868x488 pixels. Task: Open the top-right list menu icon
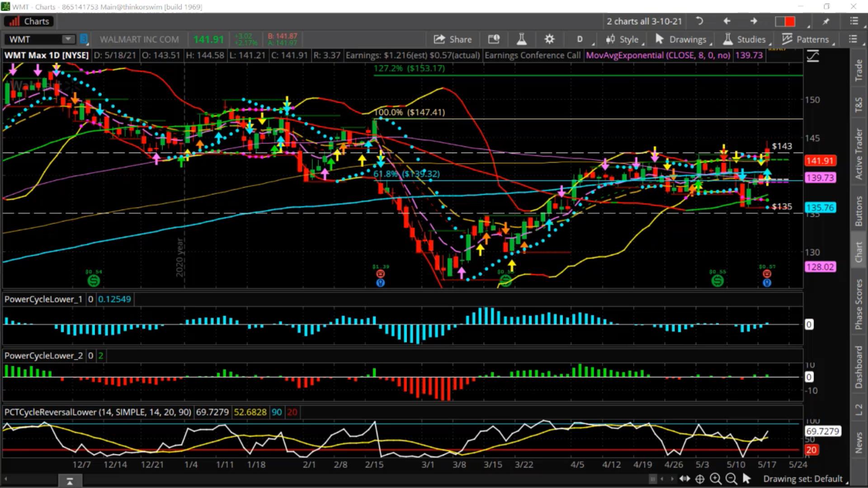pos(854,21)
